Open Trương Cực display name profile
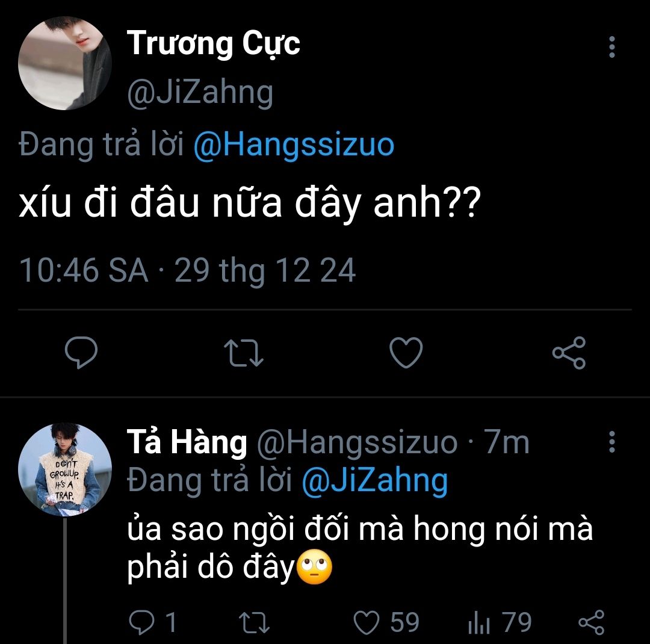650x644 pixels. tap(213, 43)
